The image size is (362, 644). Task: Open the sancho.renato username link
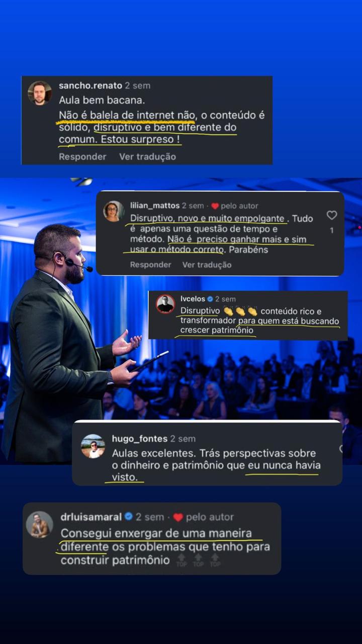coord(90,86)
